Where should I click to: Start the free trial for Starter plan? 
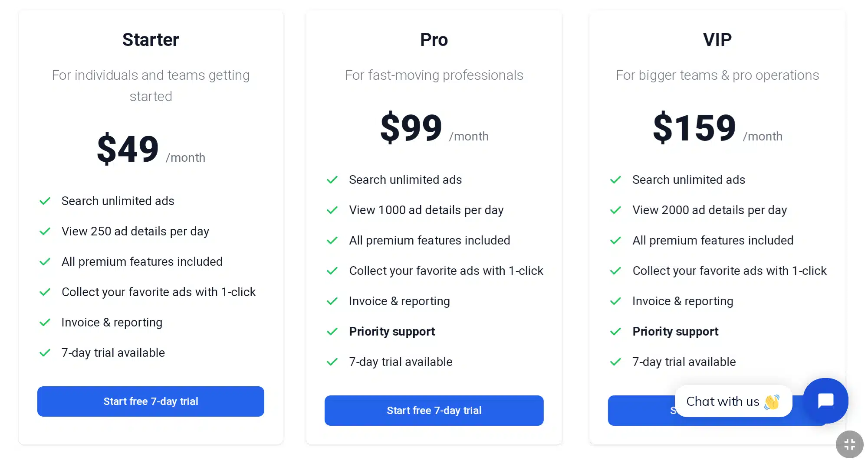point(151,401)
